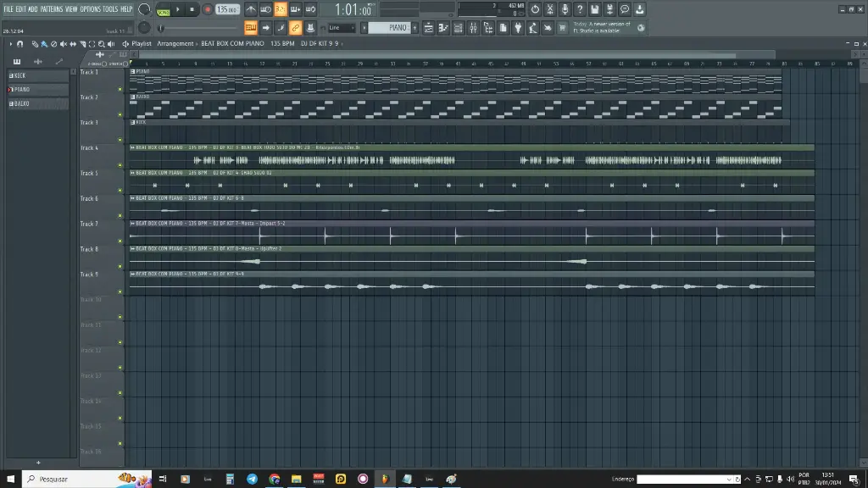The height and width of the screenshot is (488, 868).
Task: Open the Line snap dropdown
Action: point(342,28)
